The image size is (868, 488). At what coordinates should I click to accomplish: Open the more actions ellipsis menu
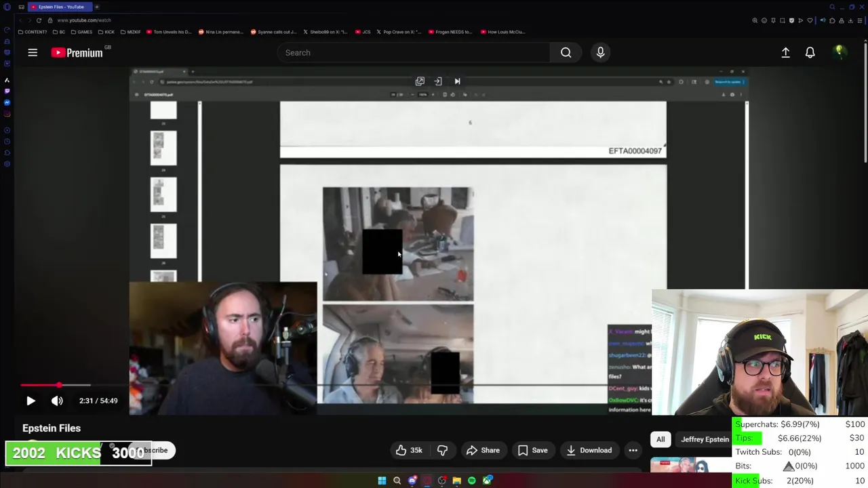pos(633,450)
